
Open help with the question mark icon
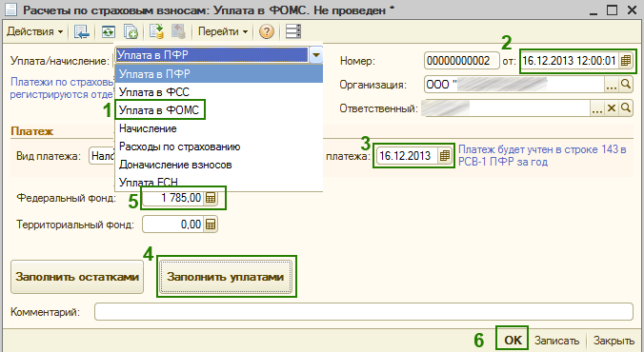[x=267, y=31]
